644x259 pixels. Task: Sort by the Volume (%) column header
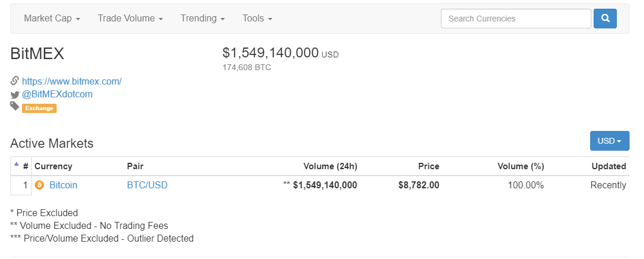(521, 166)
